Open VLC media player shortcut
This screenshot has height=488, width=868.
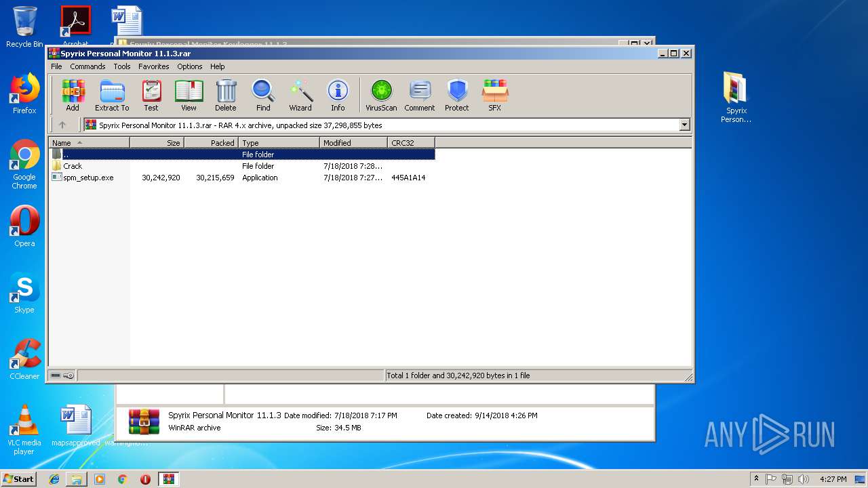click(x=24, y=430)
